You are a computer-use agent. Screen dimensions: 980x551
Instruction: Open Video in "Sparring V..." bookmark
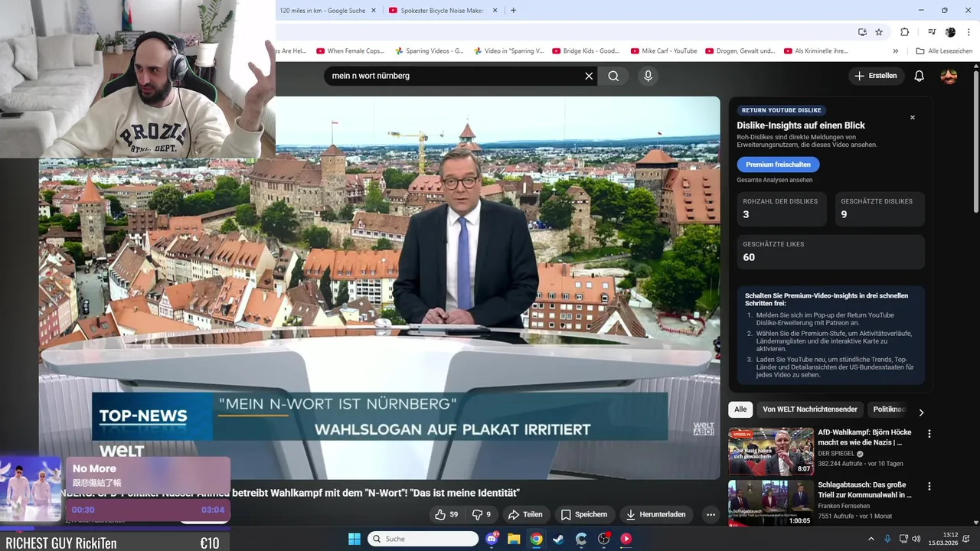point(508,51)
